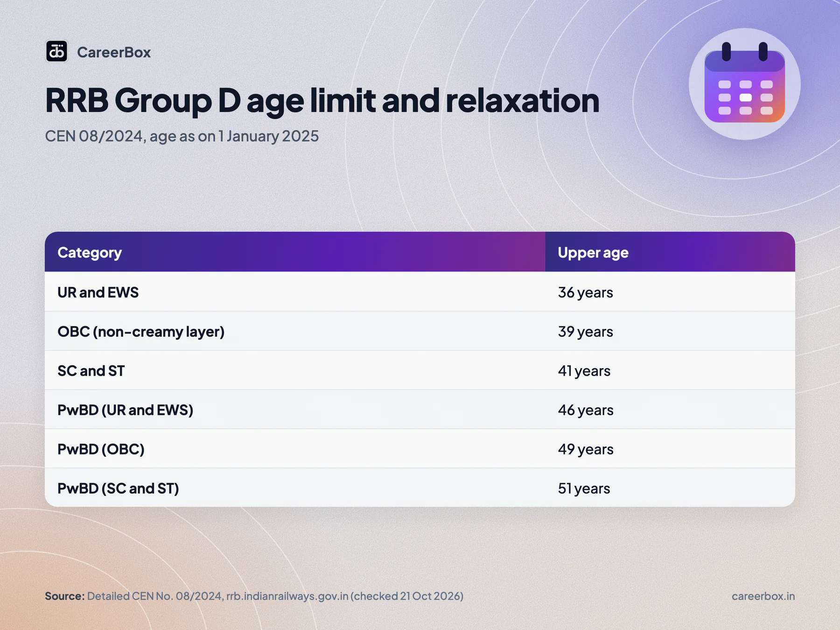The image size is (840, 630).
Task: Open the careerbox.in footer link
Action: tap(763, 596)
